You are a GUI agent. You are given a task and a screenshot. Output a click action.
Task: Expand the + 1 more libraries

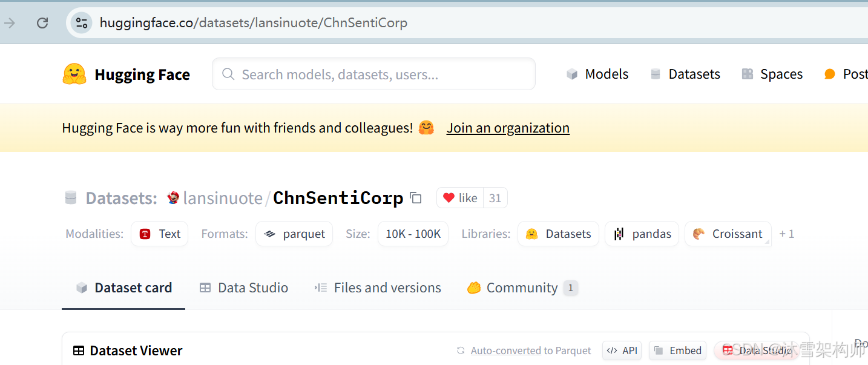786,234
